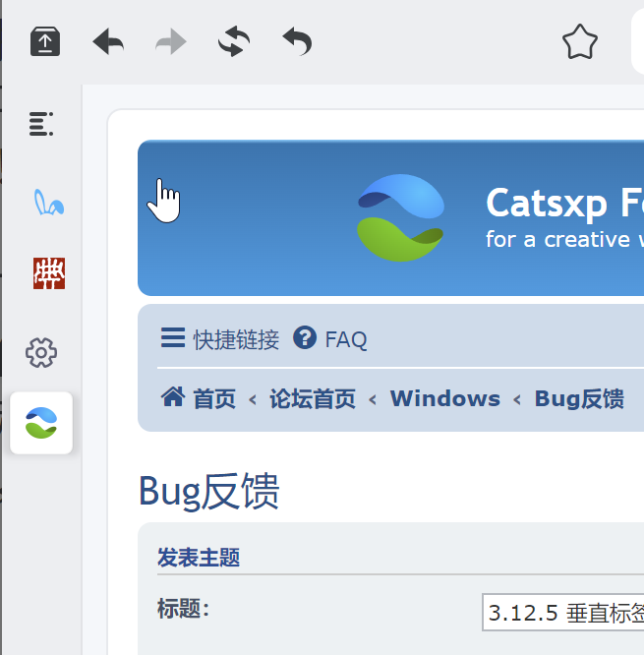Click the Bug反馈 page heading
Viewport: 644px width, 655px height.
(208, 492)
